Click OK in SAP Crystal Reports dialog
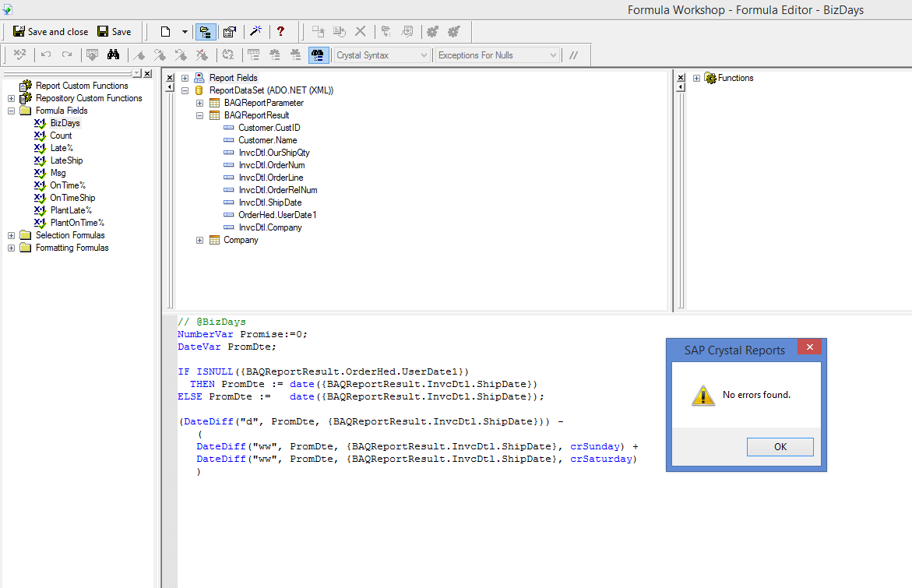The width and height of the screenshot is (912, 588). coord(780,447)
